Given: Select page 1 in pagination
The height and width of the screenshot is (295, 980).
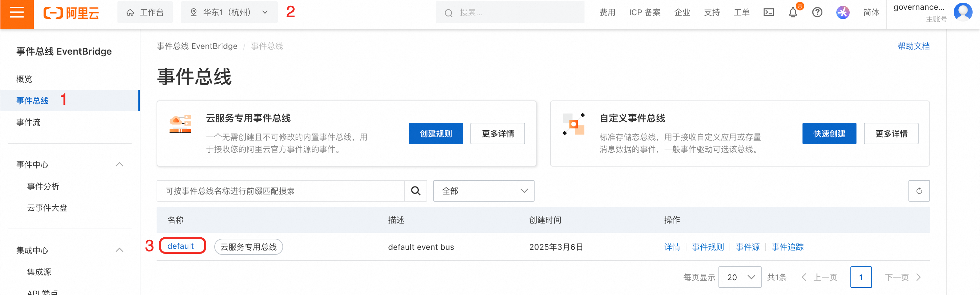Looking at the screenshot, I should point(861,277).
